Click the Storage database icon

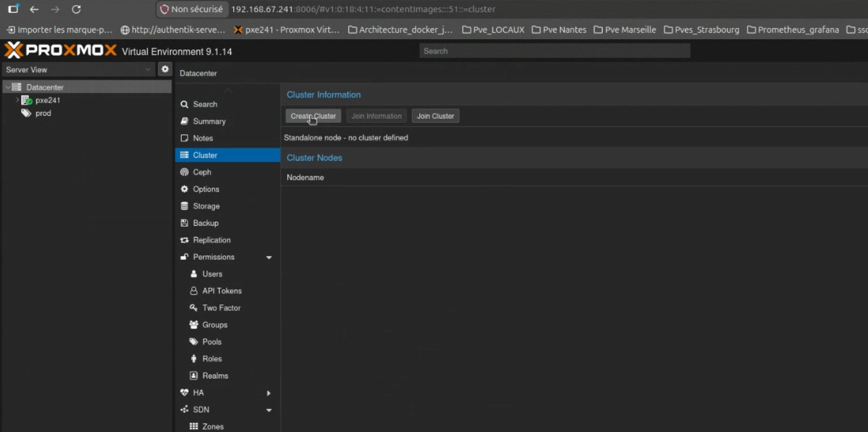click(184, 206)
